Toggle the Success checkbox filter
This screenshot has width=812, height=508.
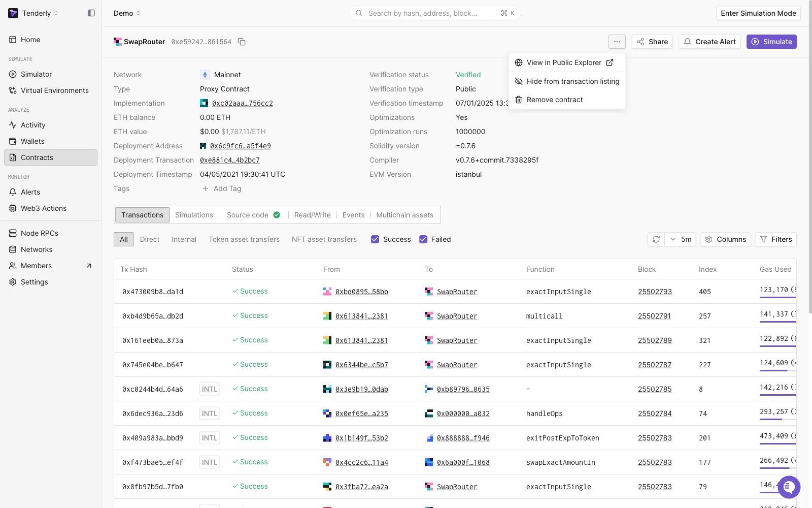tap(375, 239)
